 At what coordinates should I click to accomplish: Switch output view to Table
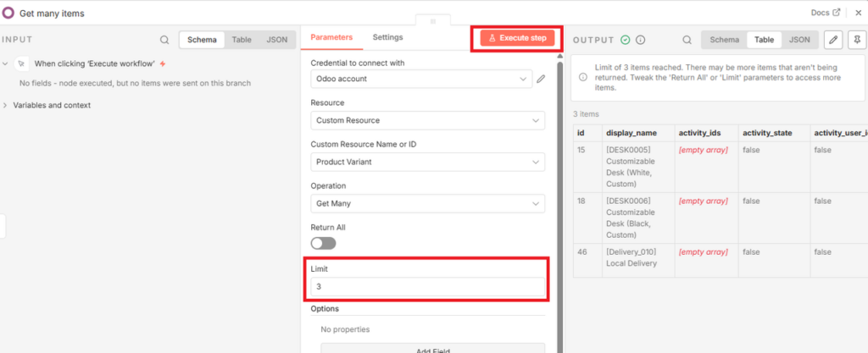click(764, 40)
